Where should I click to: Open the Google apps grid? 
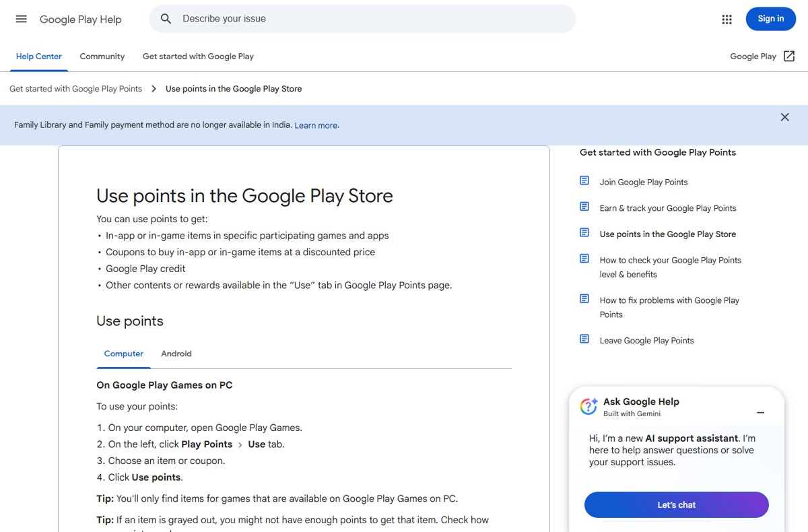click(727, 19)
